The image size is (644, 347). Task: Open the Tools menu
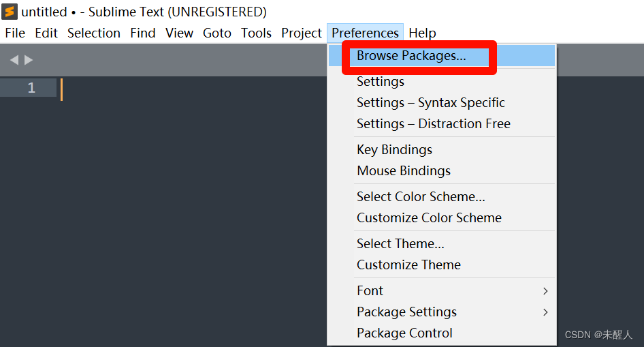pyautogui.click(x=256, y=33)
